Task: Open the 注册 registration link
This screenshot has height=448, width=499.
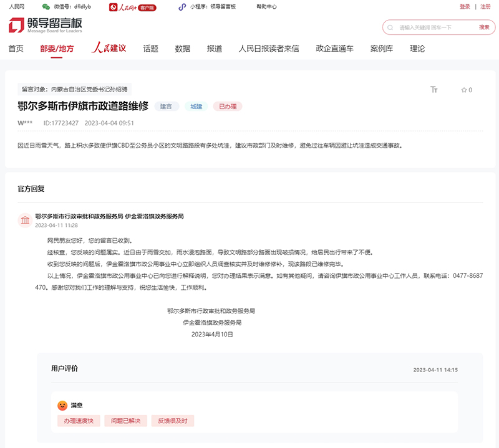Action: click(x=486, y=6)
